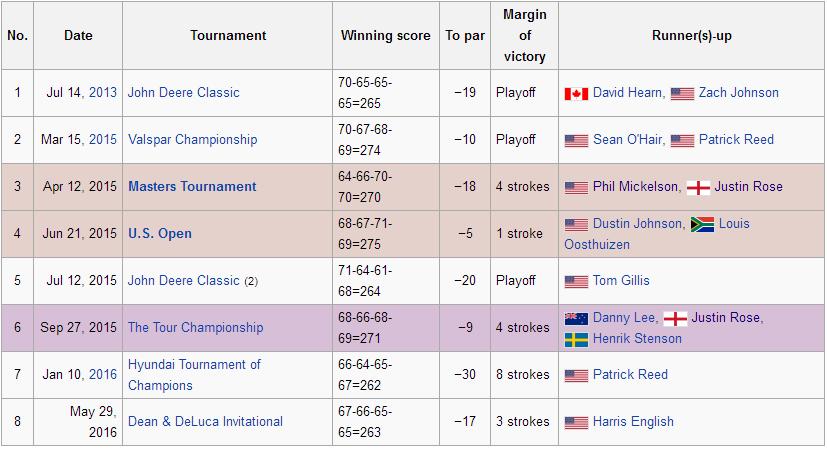Click the Winning score column header
This screenshot has width=827, height=450.
(385, 36)
